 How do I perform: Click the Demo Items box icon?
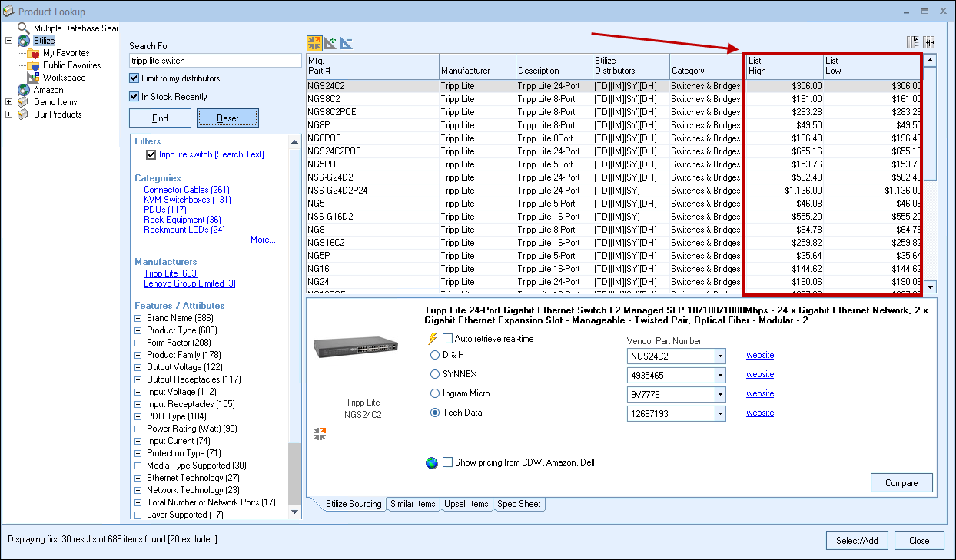click(x=24, y=102)
